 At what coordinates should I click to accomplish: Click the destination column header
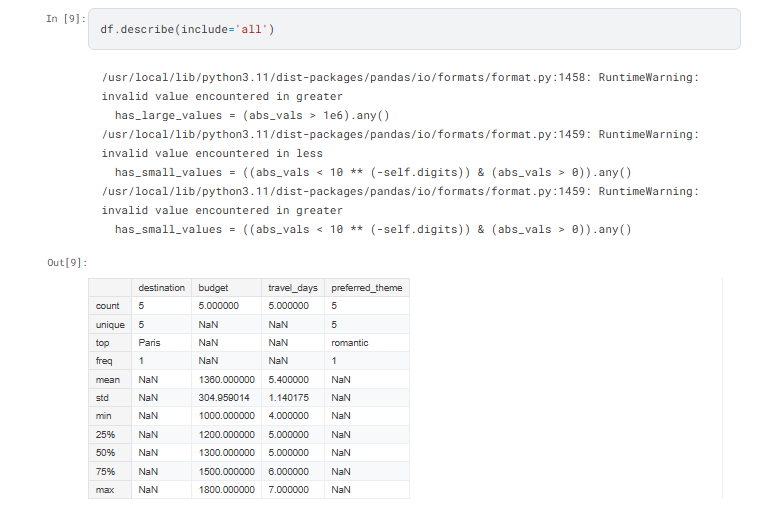[x=161, y=287]
